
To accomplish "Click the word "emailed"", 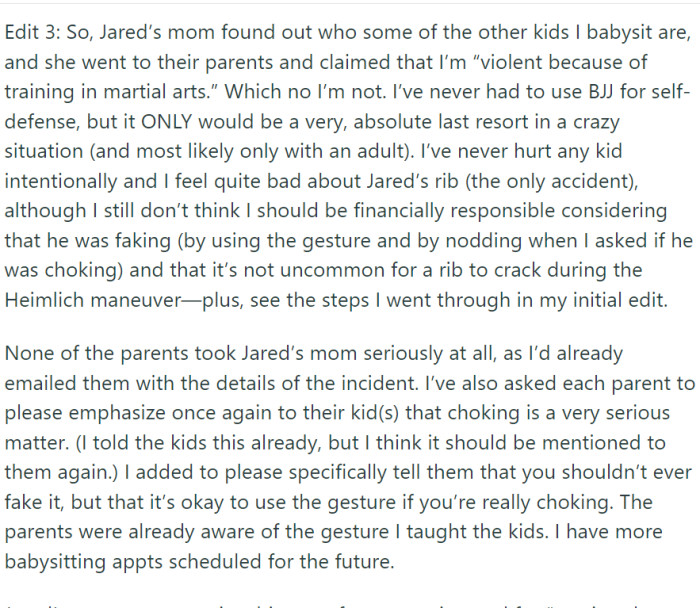I will [46, 384].
